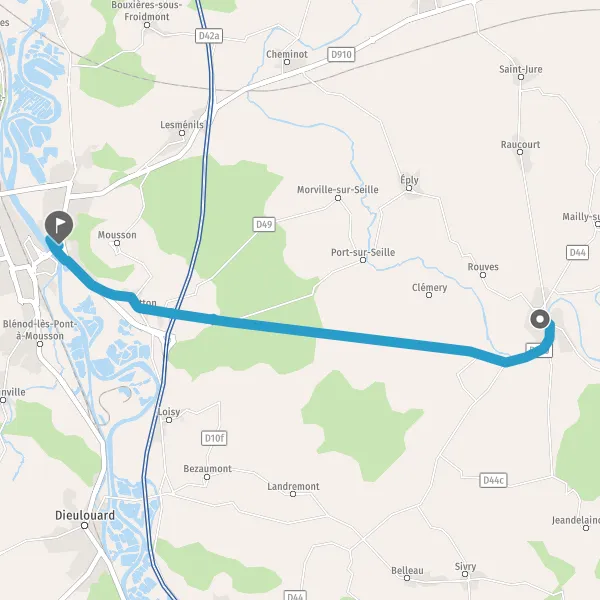This screenshot has width=600, height=600.
Task: Select the Port-sur-Seille village label
Action: 363,252
